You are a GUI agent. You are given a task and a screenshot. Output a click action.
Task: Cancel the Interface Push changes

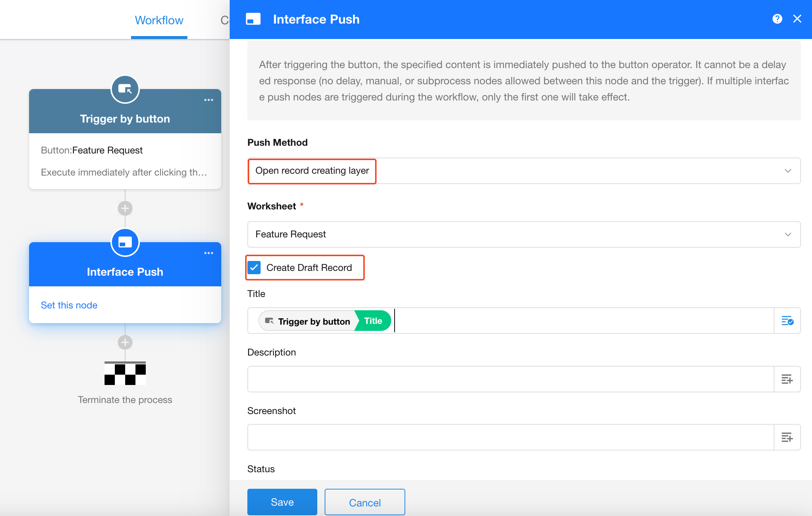364,502
